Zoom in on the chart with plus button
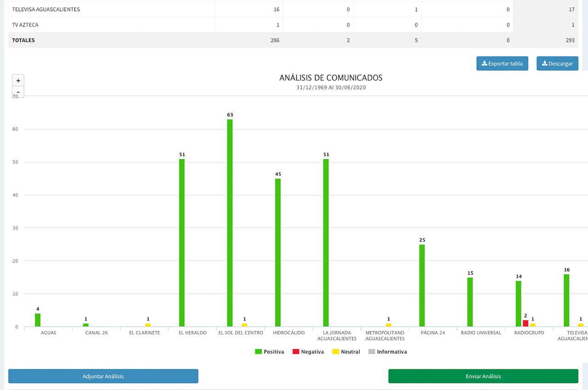 (18, 80)
